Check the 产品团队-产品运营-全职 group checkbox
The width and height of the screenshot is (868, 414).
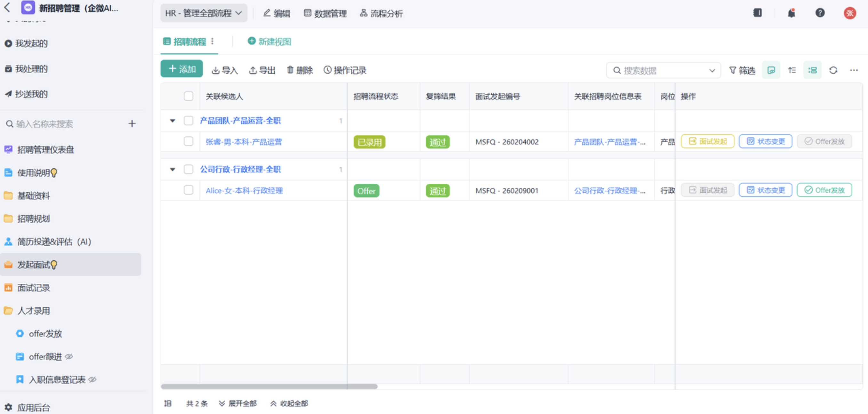(x=189, y=121)
